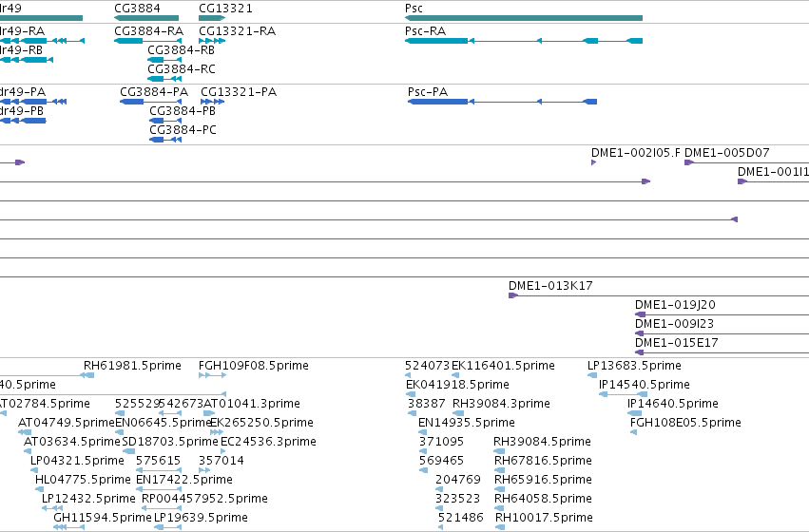Viewport: 809px width, 532px height.
Task: Click the DME1-002I05.F BAC label
Action: click(x=636, y=153)
